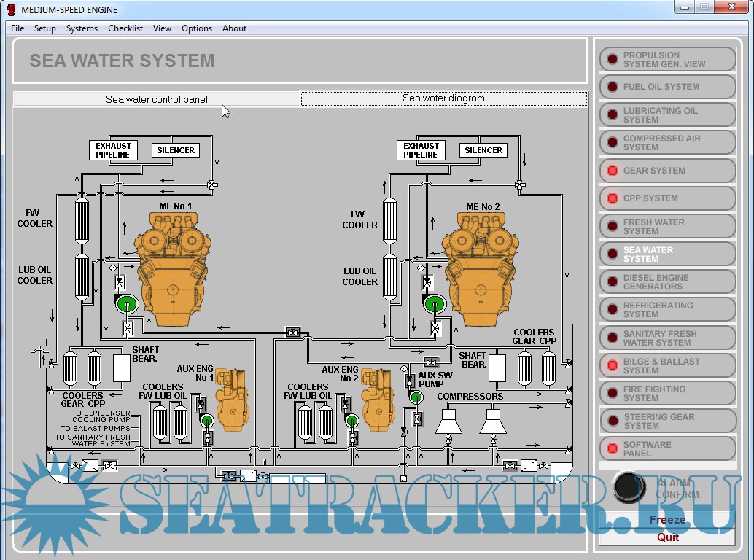The image size is (754, 560).
Task: Click the AUX ENG No 1 engine icon
Action: coord(233,399)
